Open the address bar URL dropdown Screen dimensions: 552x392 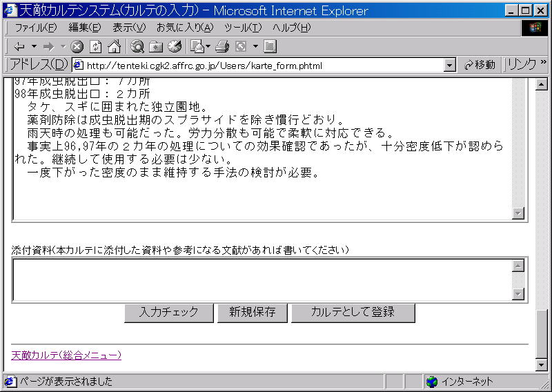(x=450, y=65)
